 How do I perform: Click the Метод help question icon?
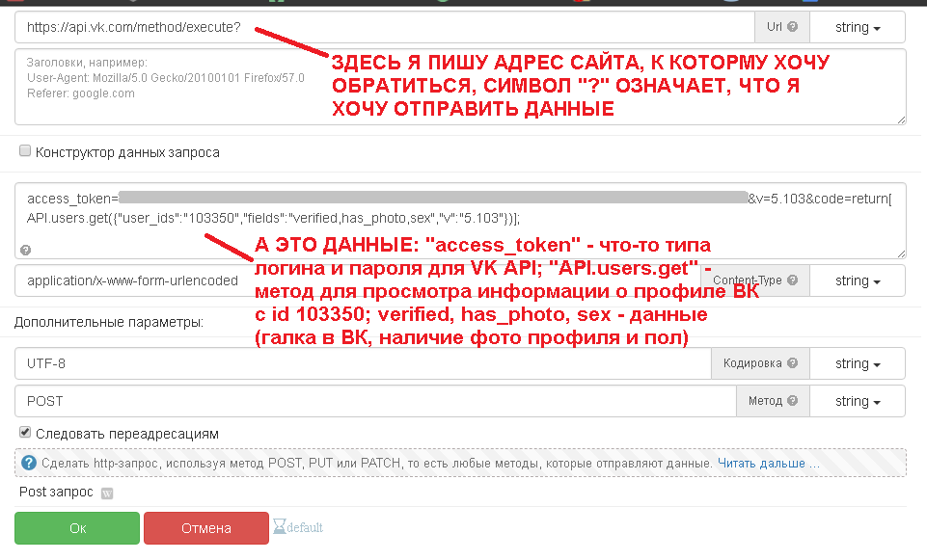pos(793,401)
